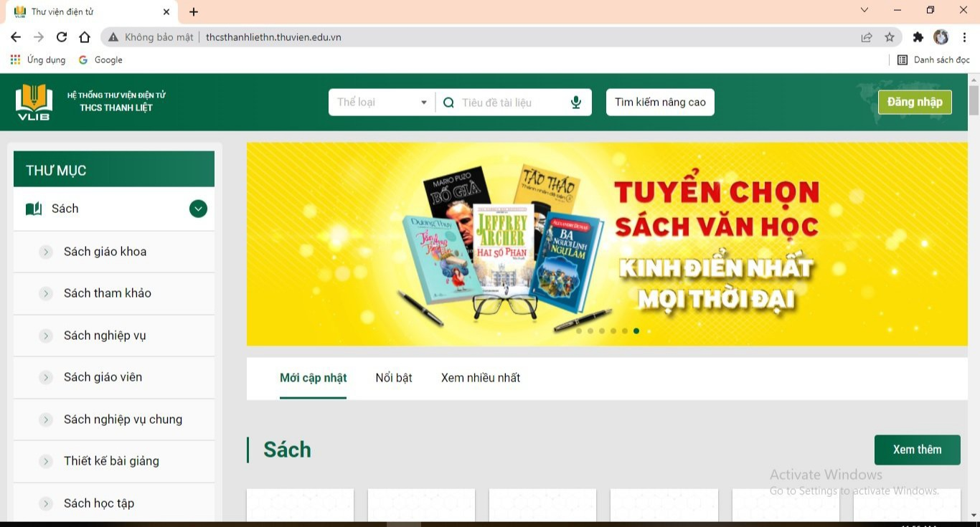
Task: Click the Đăng nhập button
Action: coord(915,102)
